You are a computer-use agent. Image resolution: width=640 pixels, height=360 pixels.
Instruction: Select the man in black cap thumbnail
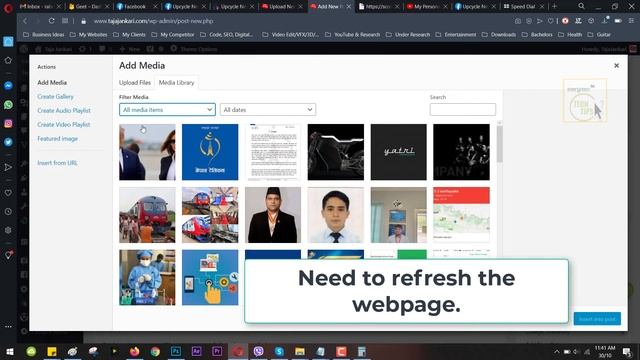pos(273,215)
